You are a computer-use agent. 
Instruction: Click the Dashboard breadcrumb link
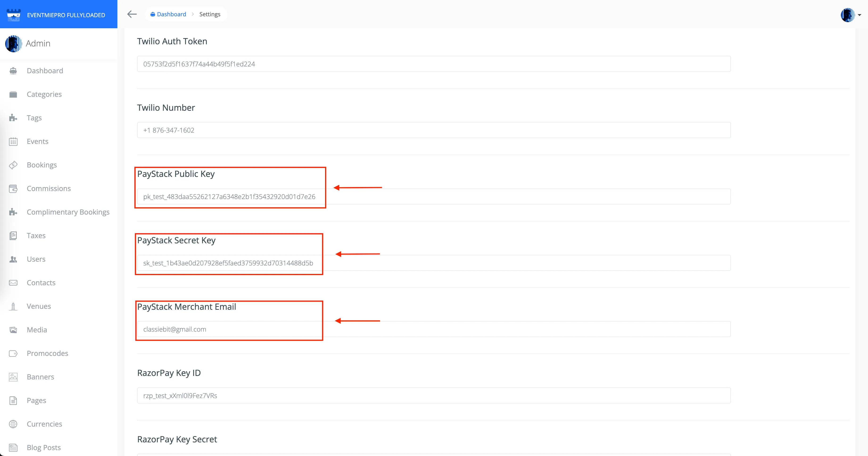coord(168,14)
